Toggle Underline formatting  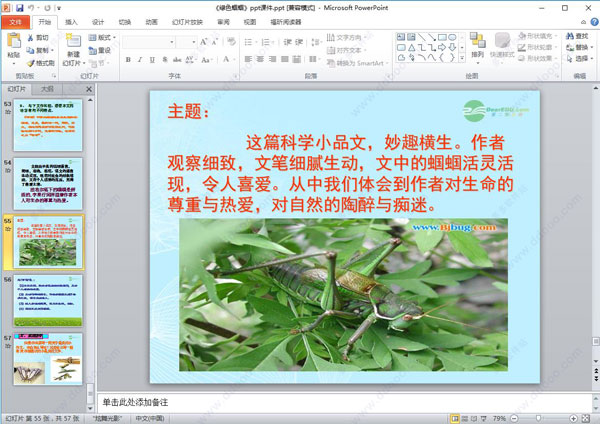[x=152, y=59]
